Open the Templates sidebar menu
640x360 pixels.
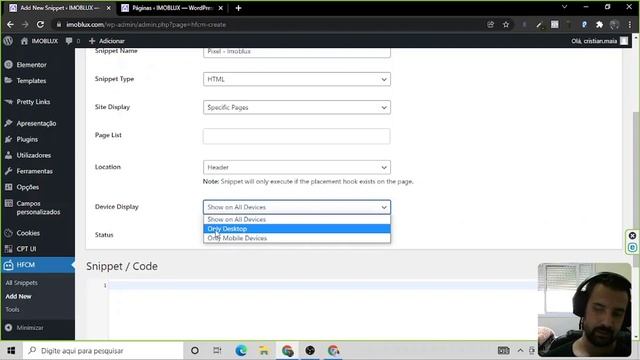[31, 81]
